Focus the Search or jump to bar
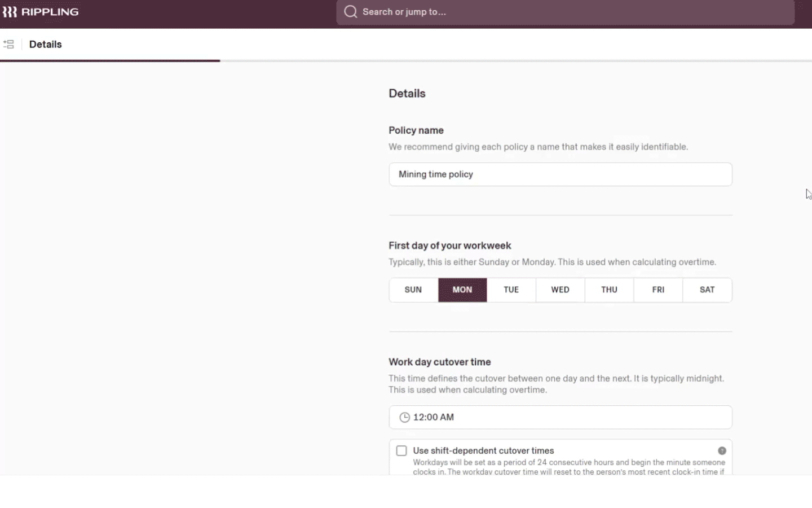The height and width of the screenshot is (508, 812). (566, 12)
